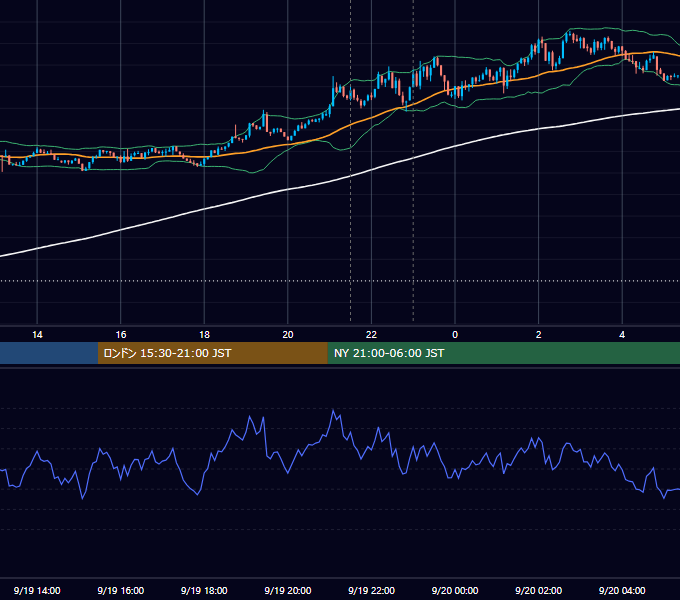The image size is (680, 600).
Task: Click the 9/19 16:00 time label
Action: click(x=121, y=590)
